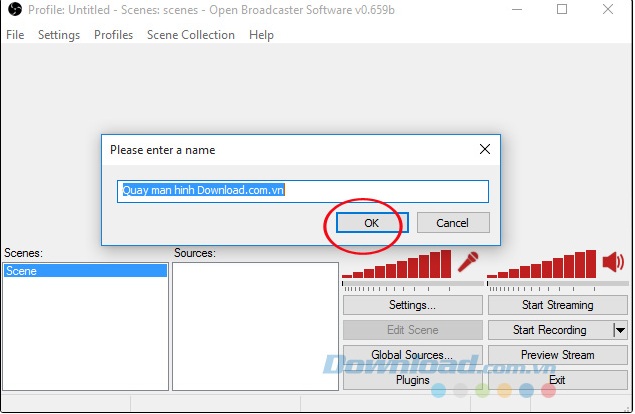
Task: Click the name text input field
Action: point(303,190)
